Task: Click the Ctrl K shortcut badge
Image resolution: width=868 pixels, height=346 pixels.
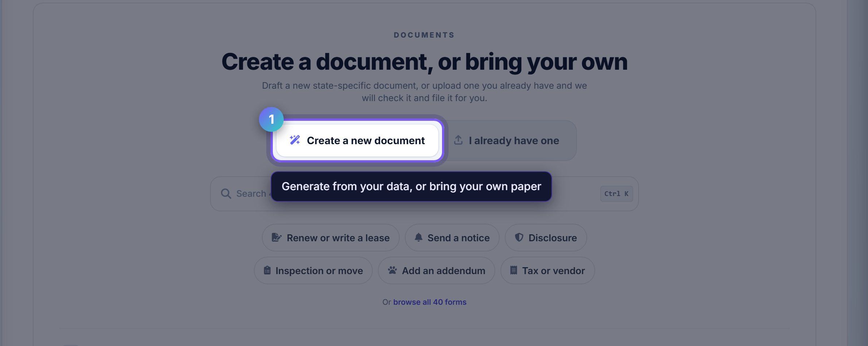Action: tap(616, 194)
